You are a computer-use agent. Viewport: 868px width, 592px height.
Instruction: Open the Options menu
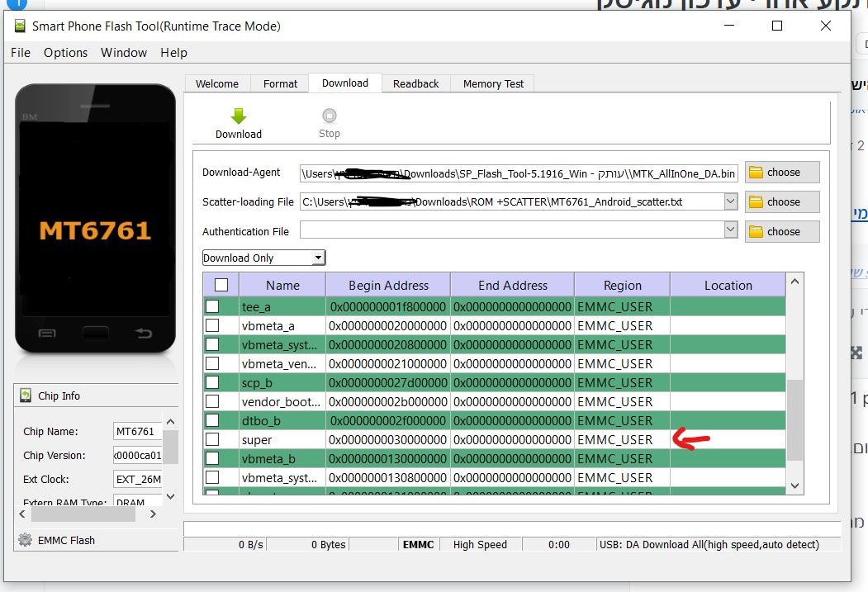65,53
